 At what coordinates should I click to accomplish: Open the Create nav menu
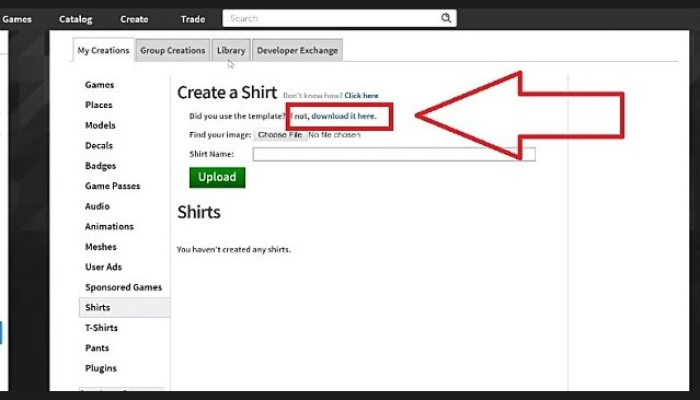(x=134, y=19)
